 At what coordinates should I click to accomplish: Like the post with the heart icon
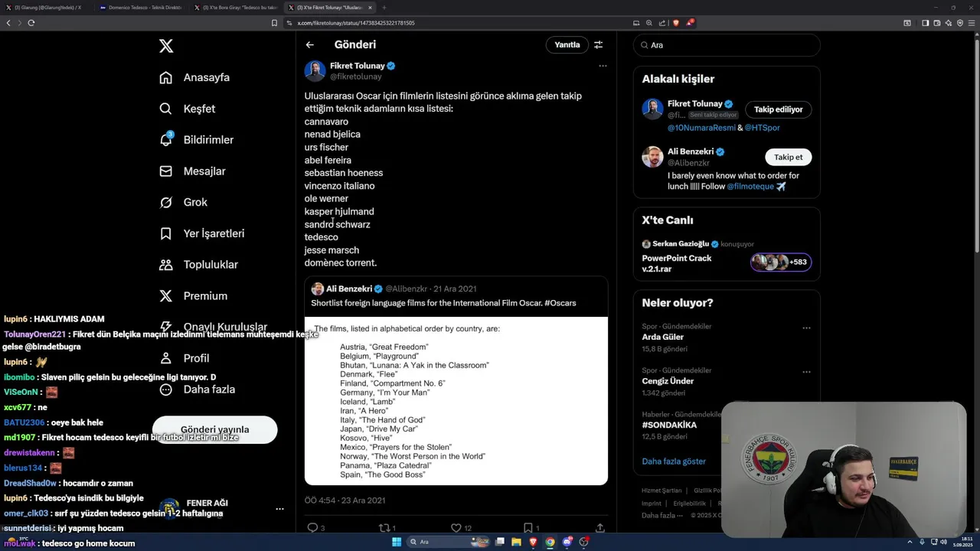pos(456,527)
